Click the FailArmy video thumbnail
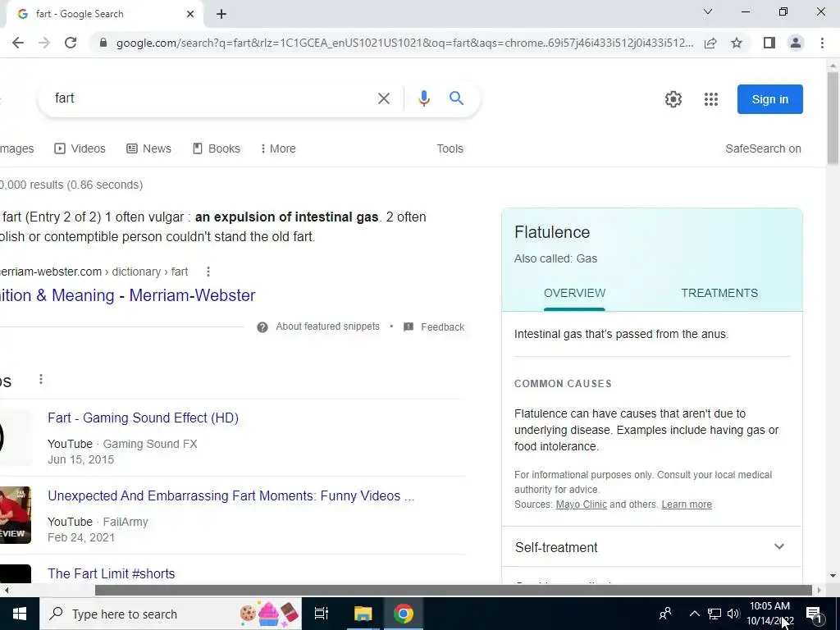This screenshot has width=840, height=630. 16,515
